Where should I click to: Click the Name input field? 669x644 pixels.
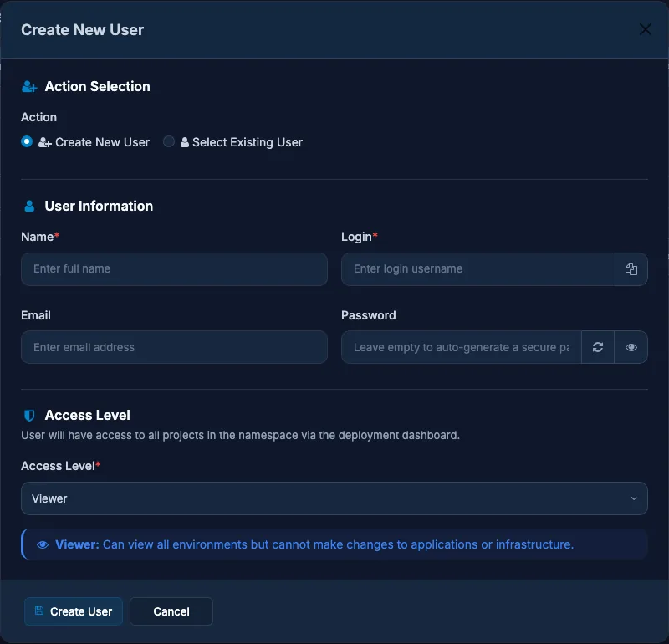[x=174, y=268]
